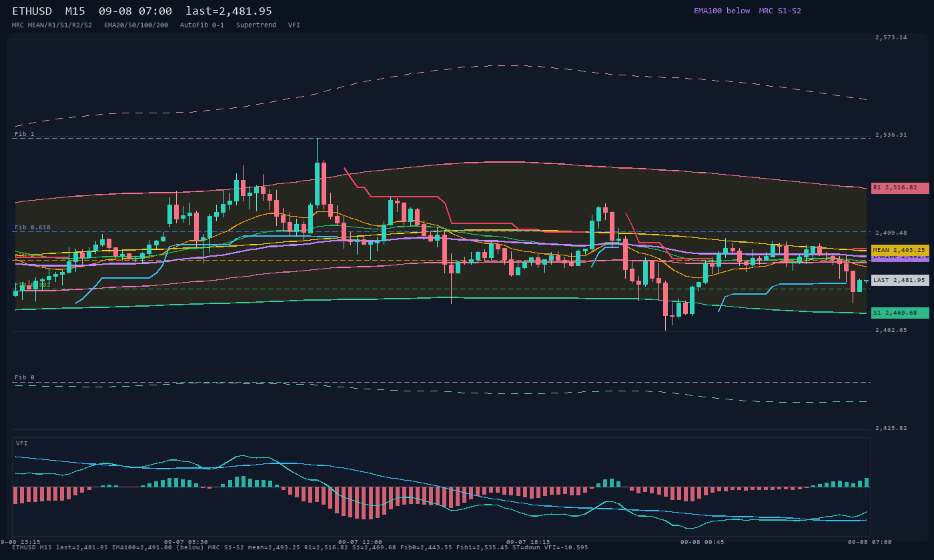
Task: Click the 'Fib 0' level label
Action: tap(25, 377)
